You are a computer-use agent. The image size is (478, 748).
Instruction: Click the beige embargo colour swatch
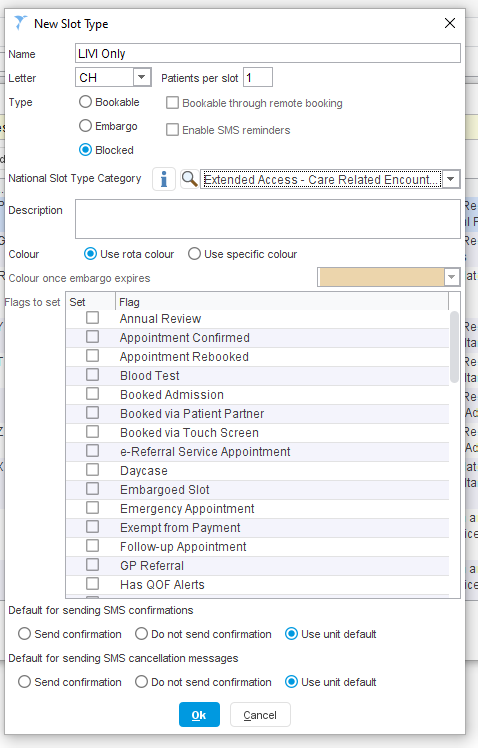(381, 277)
